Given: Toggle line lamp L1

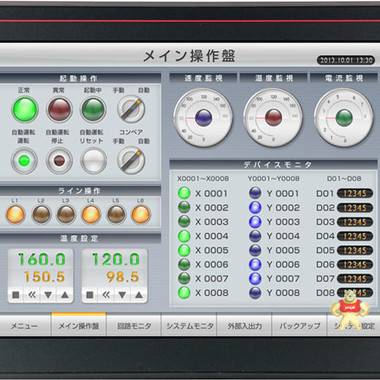Looking at the screenshot, I should [x=15, y=214].
